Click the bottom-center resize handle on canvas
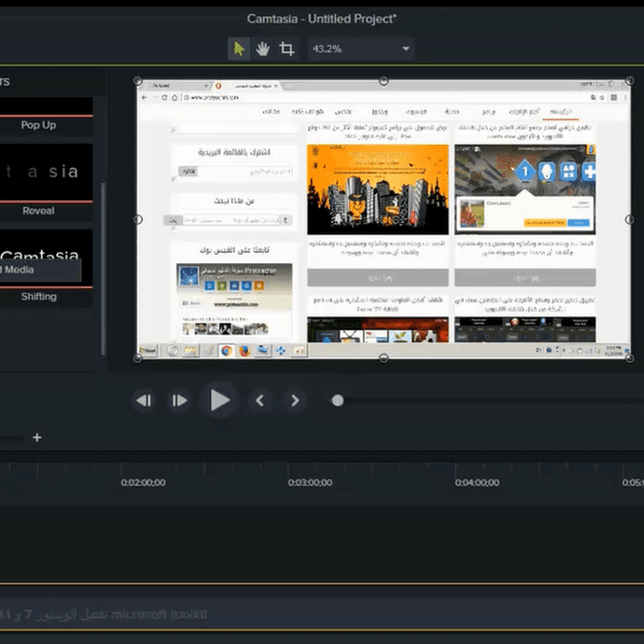Image resolution: width=644 pixels, height=644 pixels. tap(384, 359)
